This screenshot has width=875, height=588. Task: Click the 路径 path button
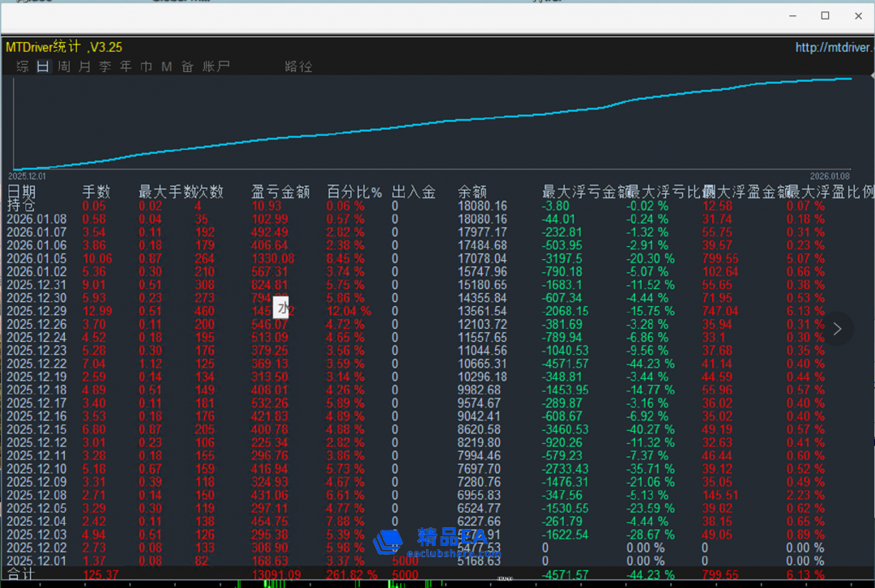pyautogui.click(x=298, y=66)
